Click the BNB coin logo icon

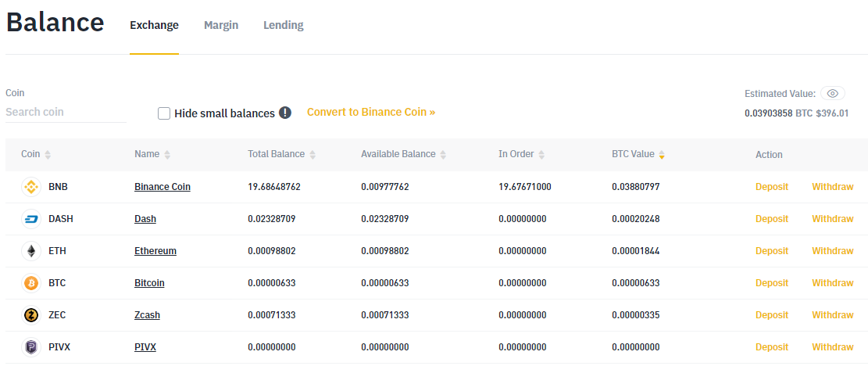(x=31, y=187)
